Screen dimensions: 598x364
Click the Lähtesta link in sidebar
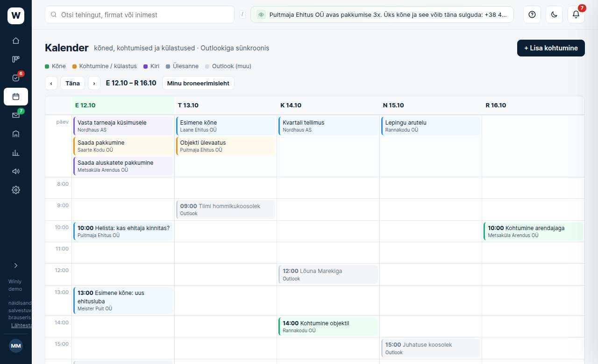21,325
